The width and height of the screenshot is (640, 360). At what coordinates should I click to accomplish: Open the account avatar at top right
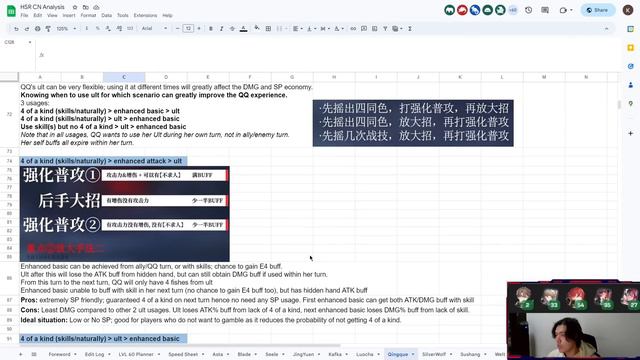(628, 10)
